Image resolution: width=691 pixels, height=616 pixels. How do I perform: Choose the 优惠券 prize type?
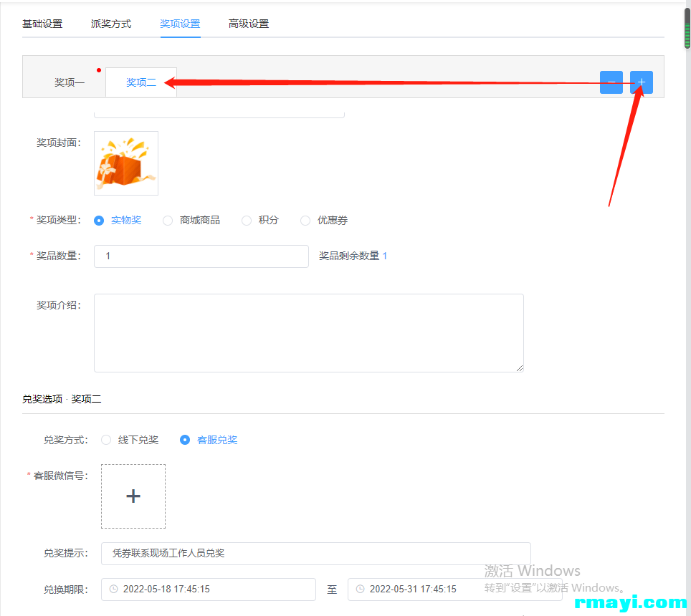tap(324, 220)
